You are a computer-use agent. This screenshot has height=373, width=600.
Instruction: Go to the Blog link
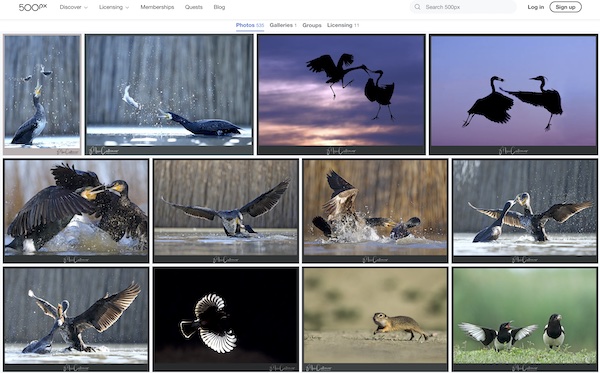click(219, 7)
